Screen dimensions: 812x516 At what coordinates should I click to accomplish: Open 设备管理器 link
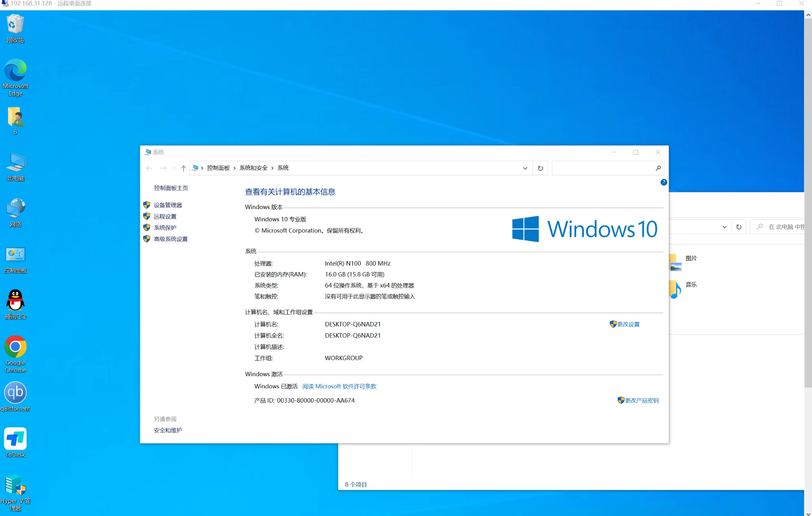[168, 205]
